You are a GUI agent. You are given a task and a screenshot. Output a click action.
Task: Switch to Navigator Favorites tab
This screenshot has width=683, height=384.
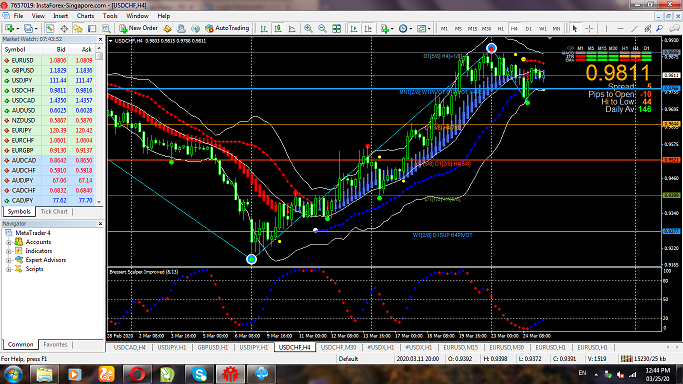(x=55, y=344)
